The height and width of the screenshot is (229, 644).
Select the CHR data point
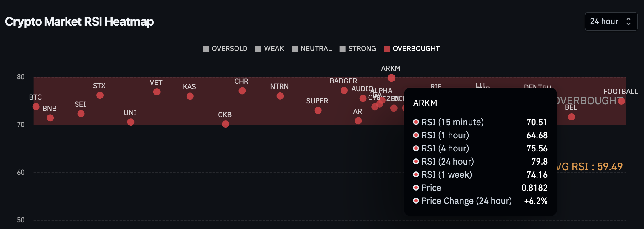[x=242, y=91]
